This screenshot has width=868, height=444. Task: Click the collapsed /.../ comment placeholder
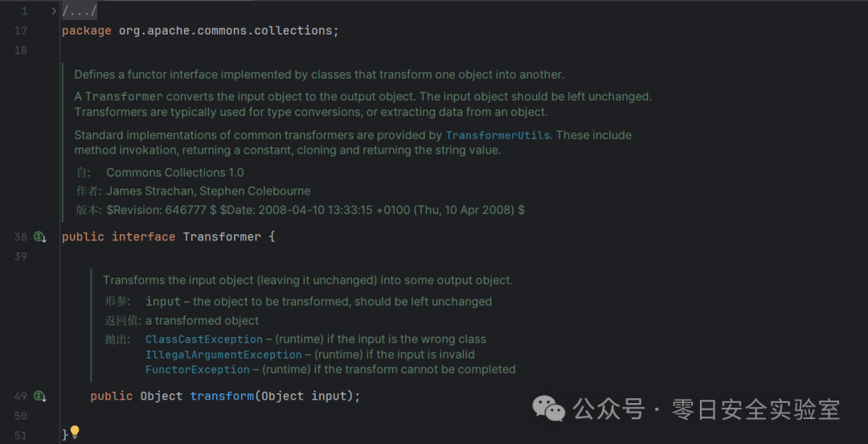click(x=80, y=11)
